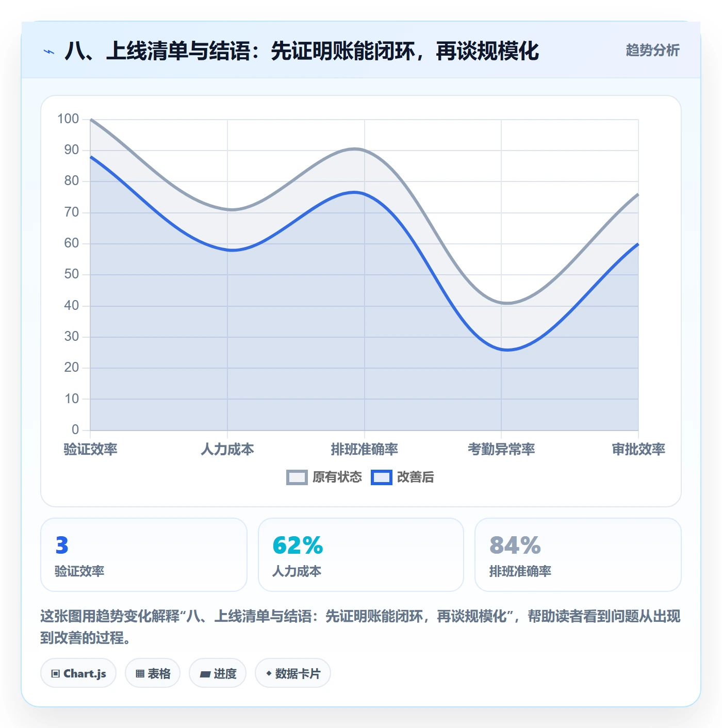Screen dimensions: 722x728
Task: Click the 100 y-axis tick label
Action: pyautogui.click(x=68, y=119)
